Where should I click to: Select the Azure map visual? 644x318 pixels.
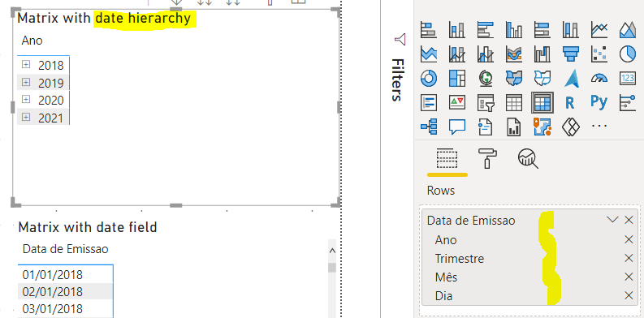point(570,78)
